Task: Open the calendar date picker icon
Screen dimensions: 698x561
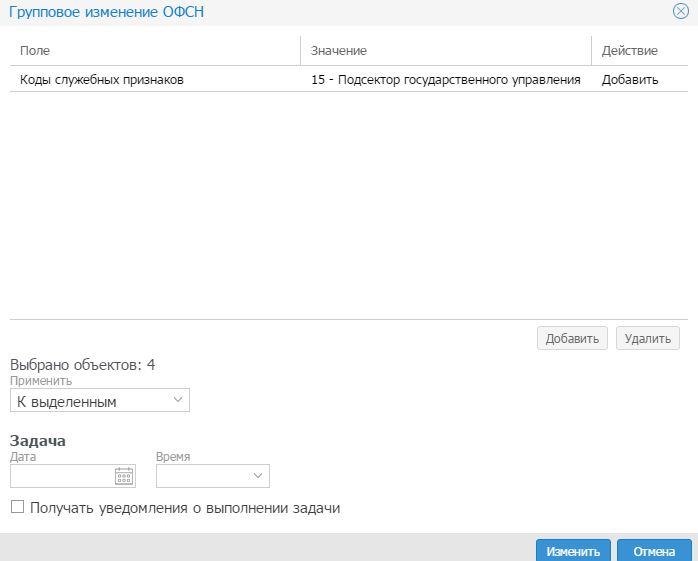Action: (124, 476)
